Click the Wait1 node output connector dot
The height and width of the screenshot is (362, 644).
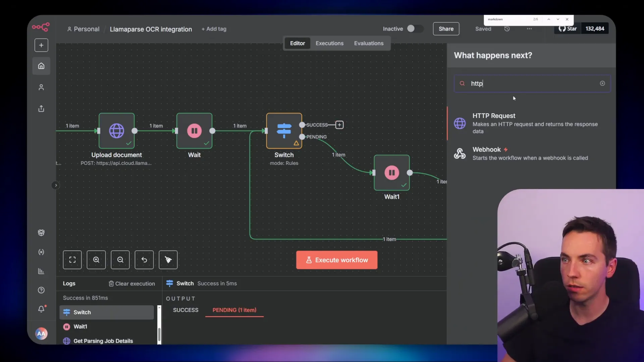point(410,173)
